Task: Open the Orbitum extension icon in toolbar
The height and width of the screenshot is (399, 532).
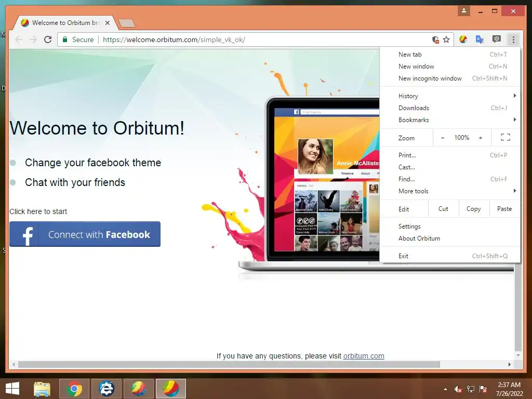Action: pyautogui.click(x=463, y=39)
